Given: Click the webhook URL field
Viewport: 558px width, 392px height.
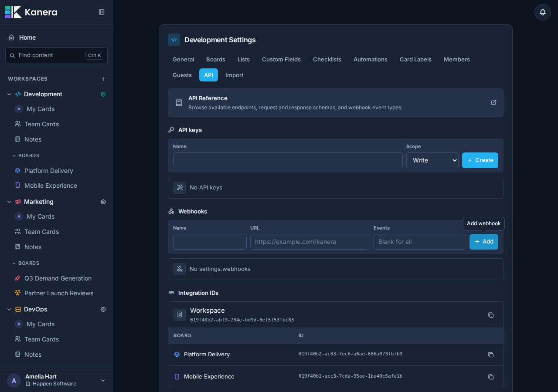Looking at the screenshot, I should (x=310, y=242).
